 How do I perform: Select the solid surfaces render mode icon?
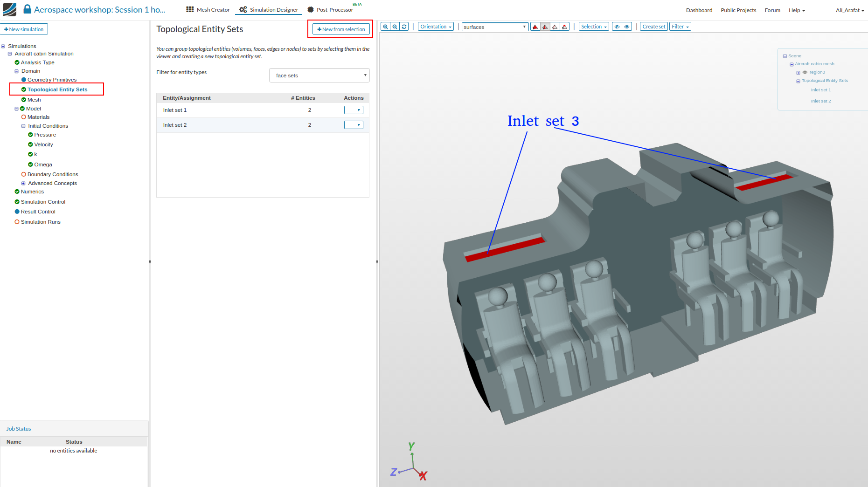click(x=535, y=27)
